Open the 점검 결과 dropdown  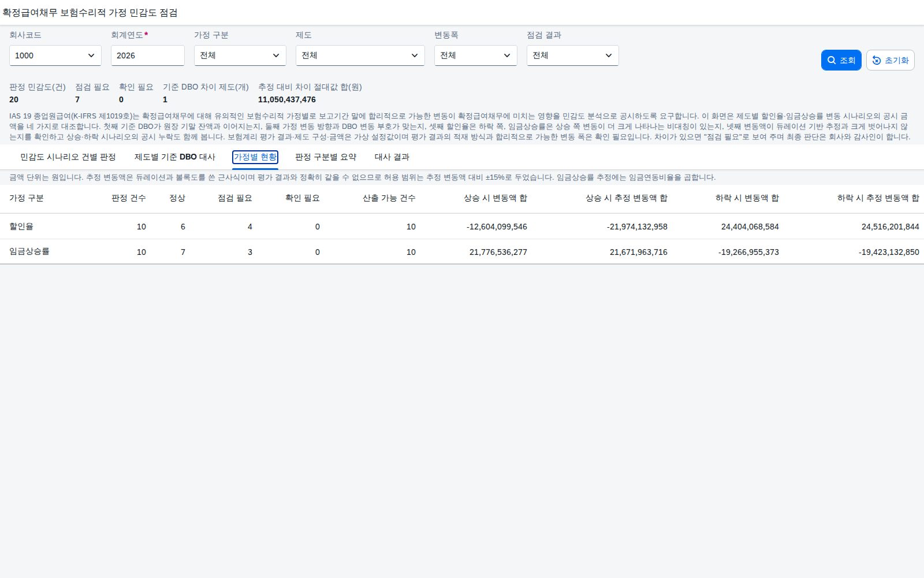pos(573,55)
